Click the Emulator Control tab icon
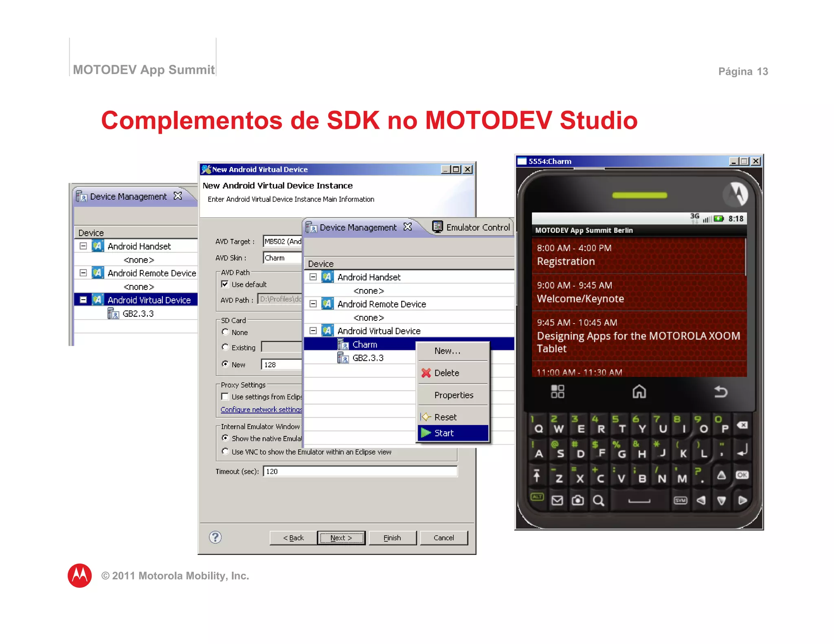The width and height of the screenshot is (834, 644). pyautogui.click(x=437, y=227)
